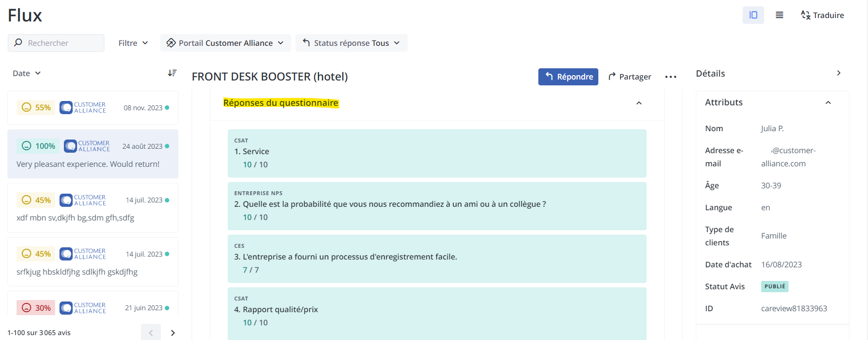Click the Nom value Julia P.
This screenshot has height=340, width=868.
coord(772,128)
